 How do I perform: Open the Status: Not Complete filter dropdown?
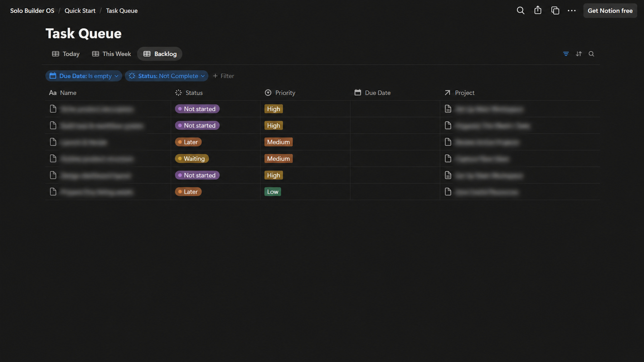click(x=166, y=76)
